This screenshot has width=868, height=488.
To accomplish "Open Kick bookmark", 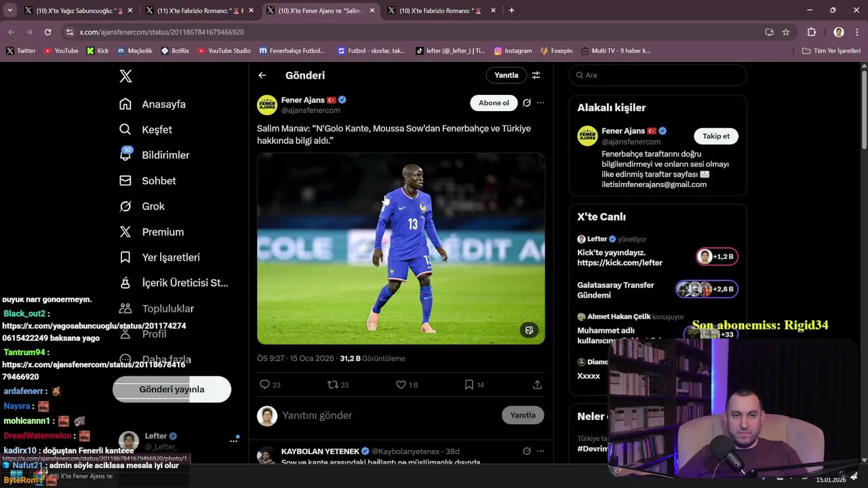I will (x=98, y=51).
